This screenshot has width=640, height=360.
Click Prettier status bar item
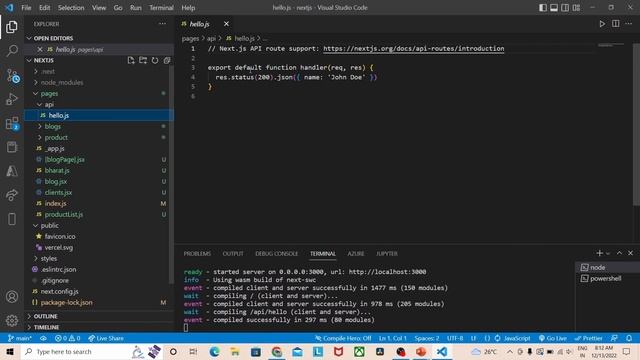tap(588, 338)
